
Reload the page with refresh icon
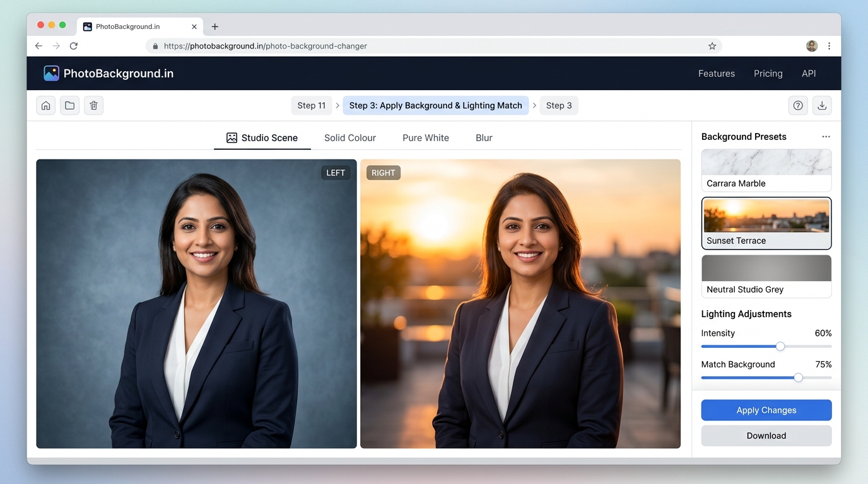[74, 46]
